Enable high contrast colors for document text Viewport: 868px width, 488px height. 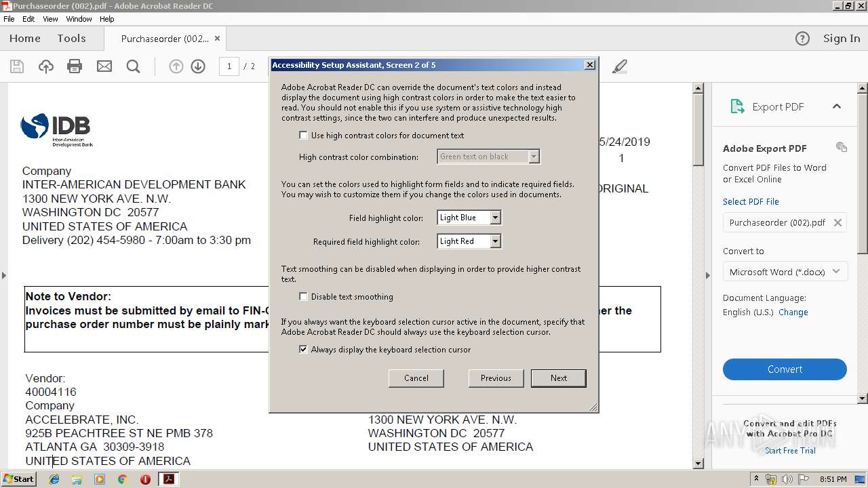click(x=303, y=136)
